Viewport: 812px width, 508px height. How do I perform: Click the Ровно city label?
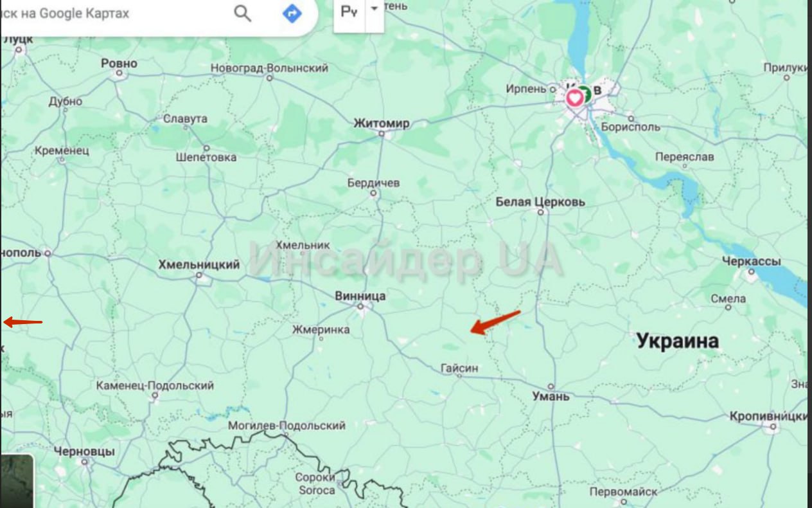click(119, 63)
